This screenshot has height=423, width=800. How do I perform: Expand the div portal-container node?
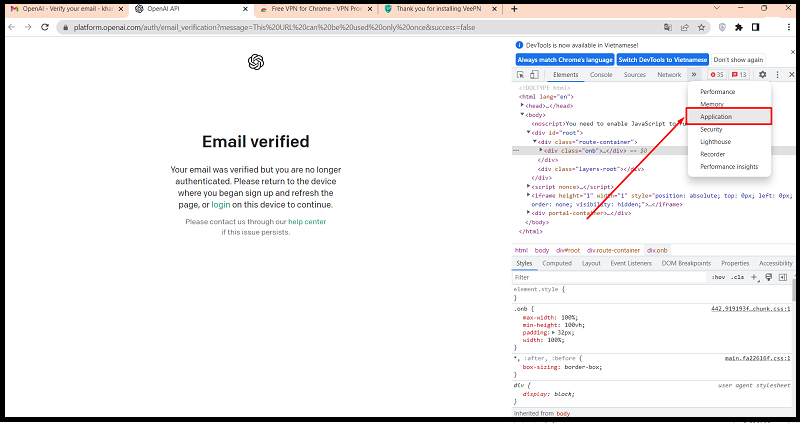click(x=529, y=213)
